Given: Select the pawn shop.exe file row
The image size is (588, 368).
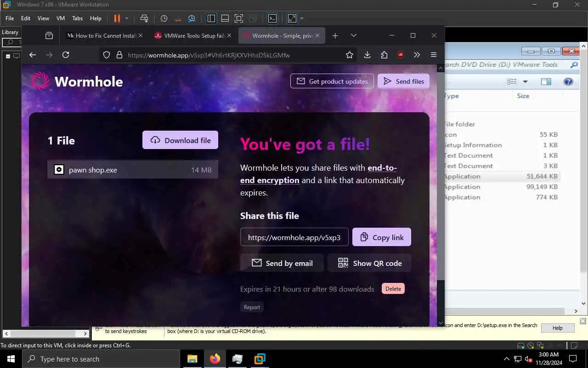Looking at the screenshot, I should (x=133, y=170).
